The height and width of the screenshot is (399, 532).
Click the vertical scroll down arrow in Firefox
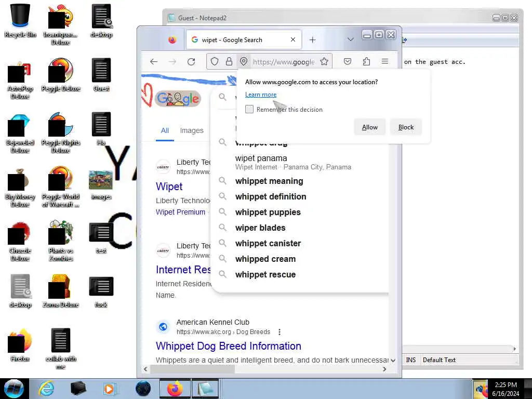pos(393,361)
